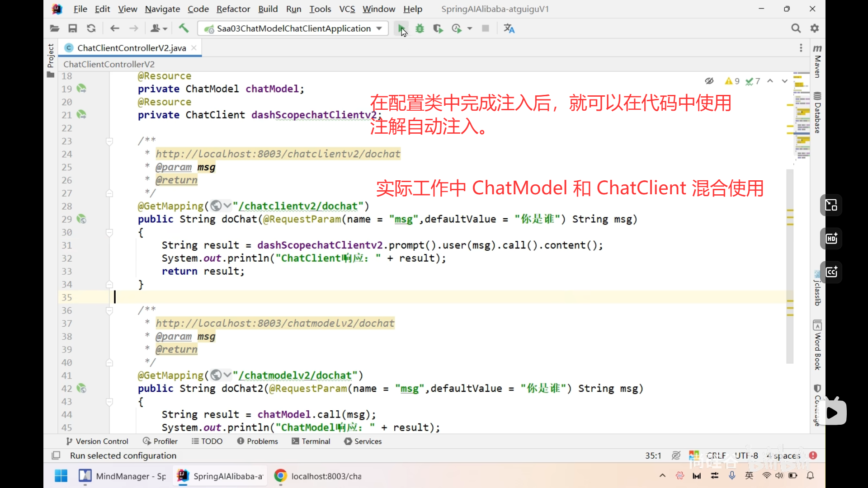This screenshot has width=868, height=488.
Task: Toggle reader mode eye icon in editor
Action: click(709, 81)
